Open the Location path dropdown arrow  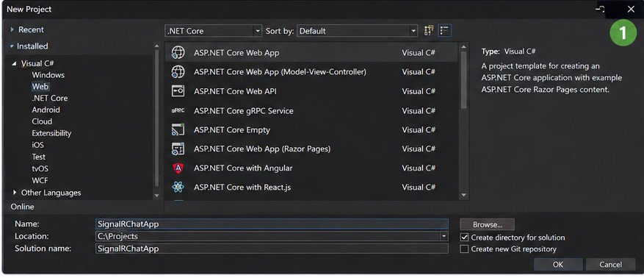[444, 236]
